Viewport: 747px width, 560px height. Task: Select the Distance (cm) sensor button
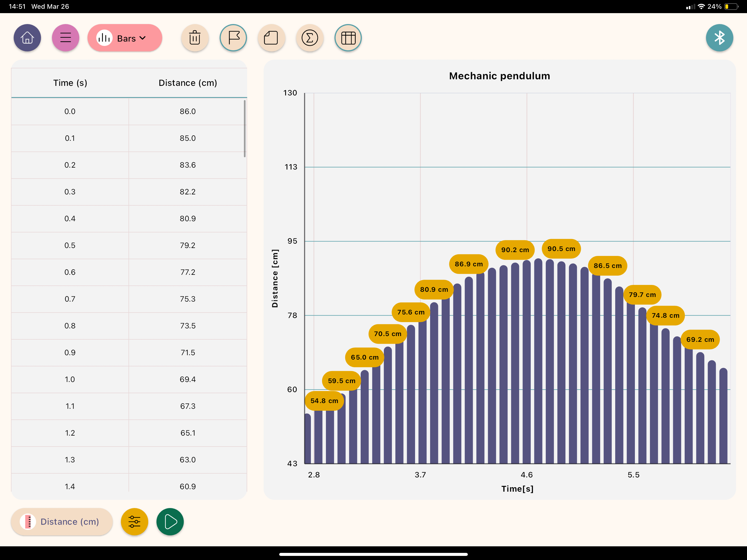coord(62,521)
